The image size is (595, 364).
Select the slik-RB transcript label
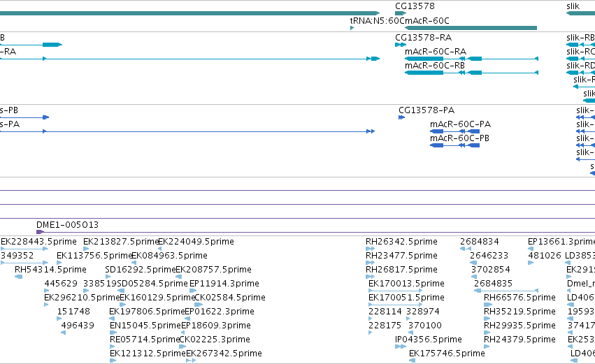(x=580, y=38)
